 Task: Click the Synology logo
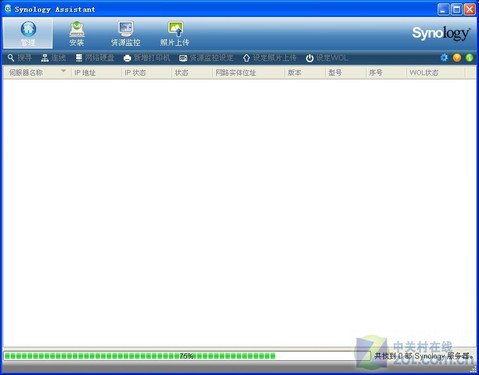point(441,33)
